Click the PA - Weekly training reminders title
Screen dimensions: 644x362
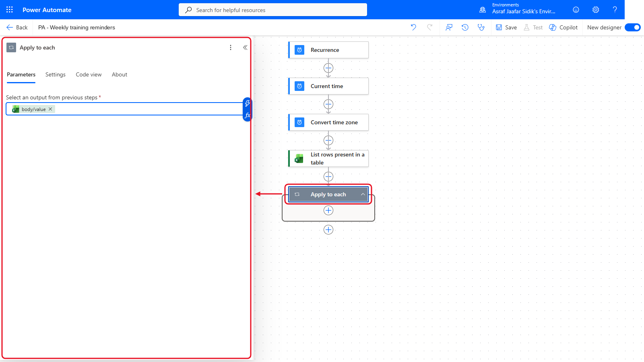(x=76, y=27)
